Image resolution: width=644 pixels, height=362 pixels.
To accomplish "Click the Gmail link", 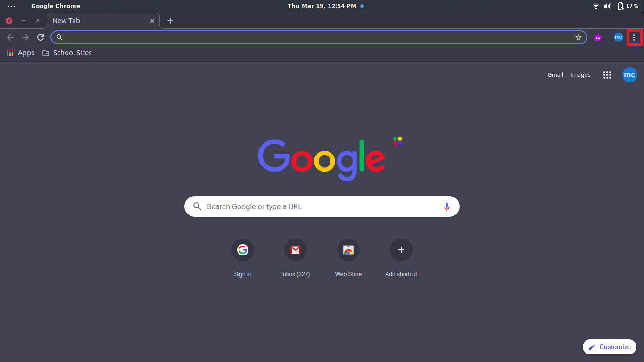I will 555,74.
